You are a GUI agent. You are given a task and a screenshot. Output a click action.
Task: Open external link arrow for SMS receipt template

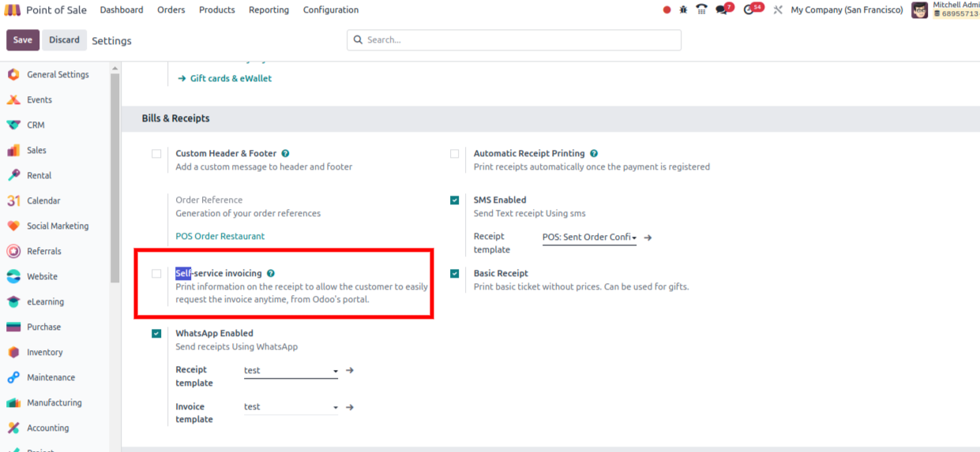point(648,237)
